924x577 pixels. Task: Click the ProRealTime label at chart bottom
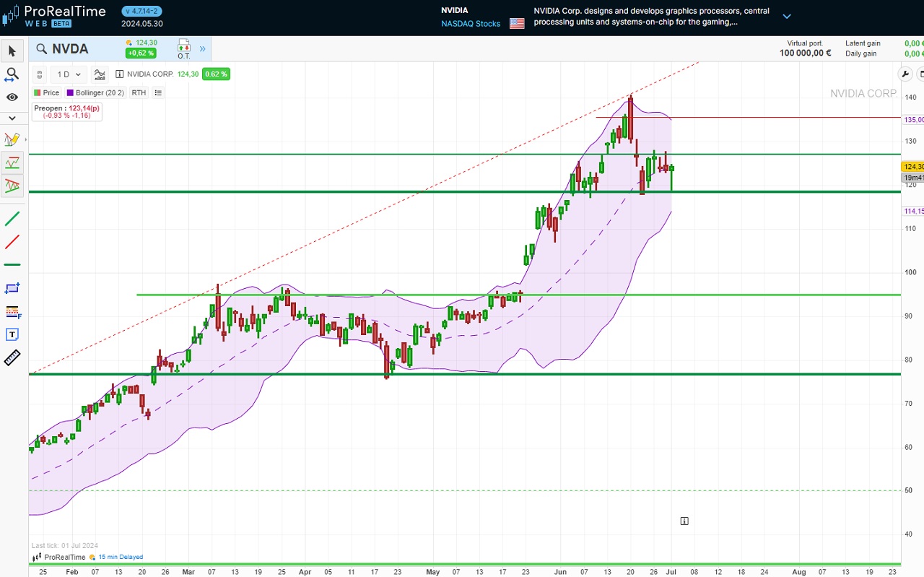[64, 557]
